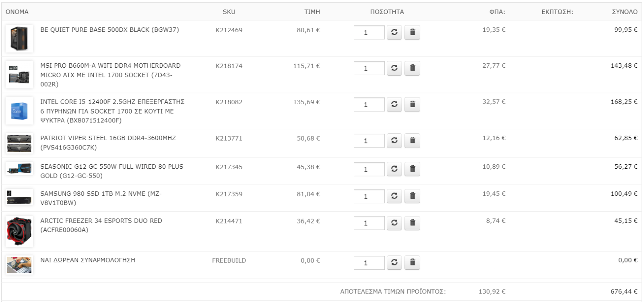Select the grand total 676,44 €
Viewport: 644px width, 302px height.
point(624,292)
